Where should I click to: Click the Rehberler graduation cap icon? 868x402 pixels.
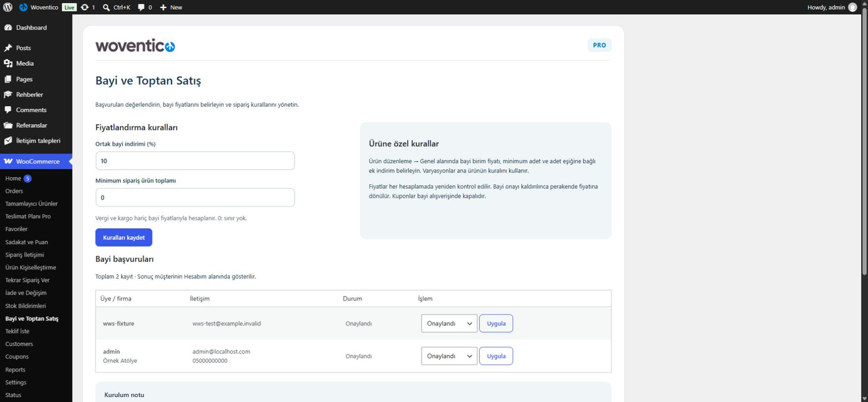tap(8, 95)
